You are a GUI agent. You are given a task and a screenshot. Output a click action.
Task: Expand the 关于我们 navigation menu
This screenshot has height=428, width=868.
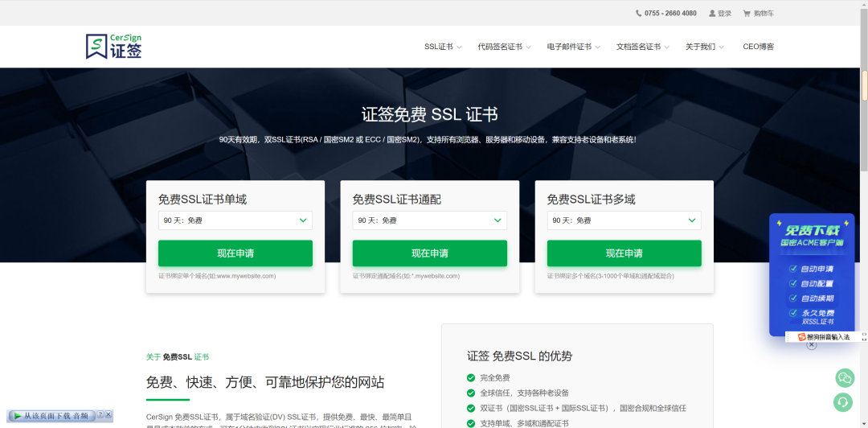(705, 47)
